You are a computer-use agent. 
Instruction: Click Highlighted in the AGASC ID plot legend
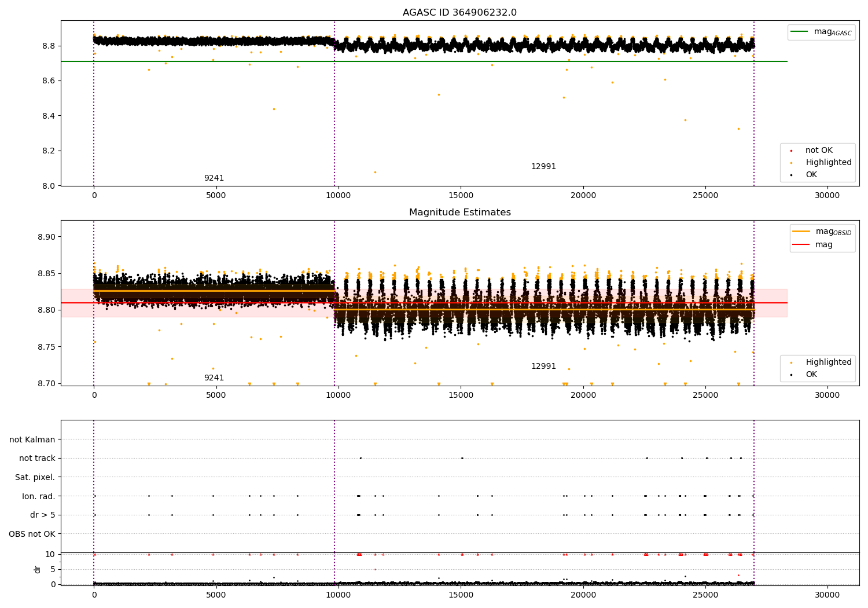(x=821, y=163)
